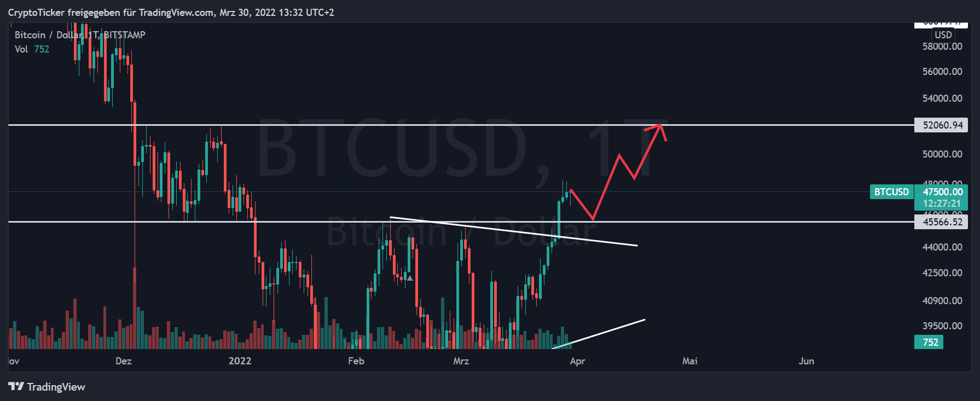Select the Apr date on the time axis

click(577, 361)
